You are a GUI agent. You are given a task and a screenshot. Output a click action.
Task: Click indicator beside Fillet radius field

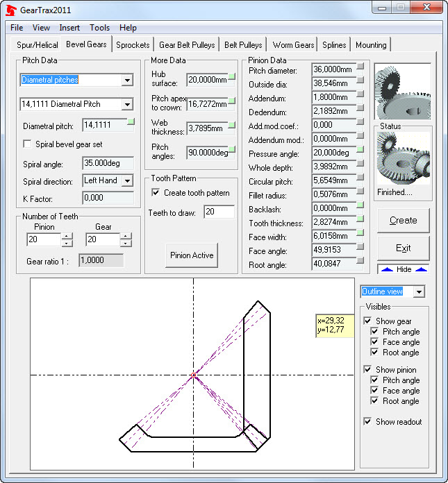tap(360, 192)
